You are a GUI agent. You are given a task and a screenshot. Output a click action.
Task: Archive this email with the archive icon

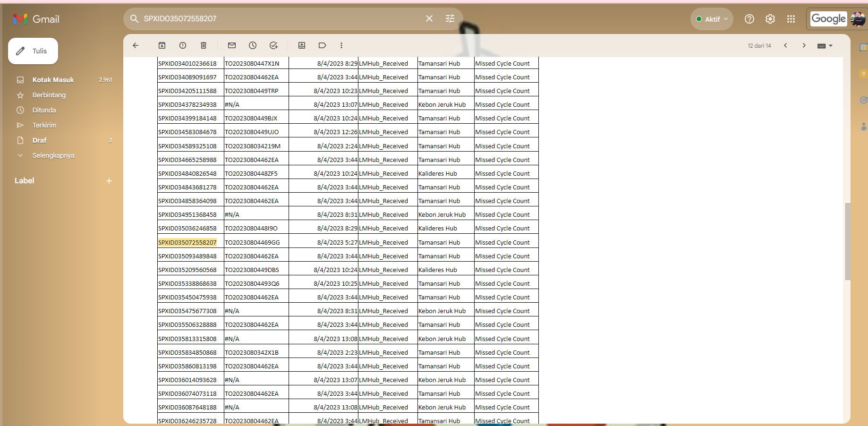click(x=162, y=45)
